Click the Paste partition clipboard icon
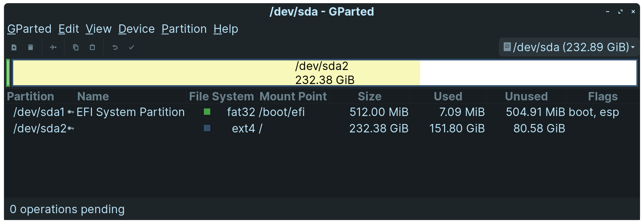This screenshot has width=644, height=224. 92,48
